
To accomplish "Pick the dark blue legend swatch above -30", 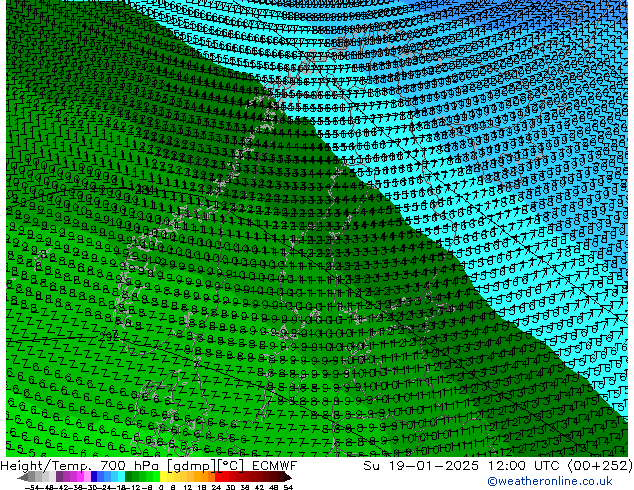I will pyautogui.click(x=94, y=476).
